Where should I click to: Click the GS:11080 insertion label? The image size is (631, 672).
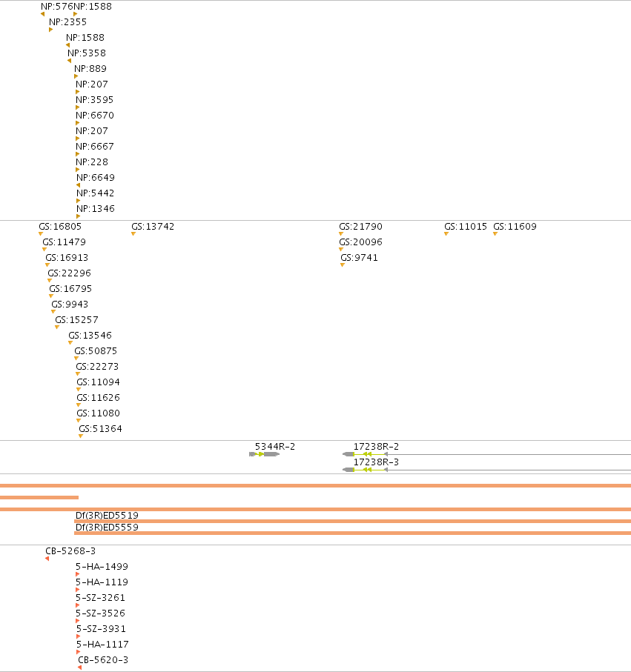(x=98, y=413)
